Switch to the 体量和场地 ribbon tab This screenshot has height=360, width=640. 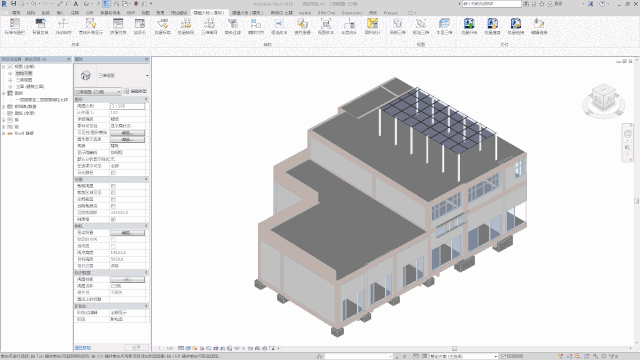tap(110, 13)
